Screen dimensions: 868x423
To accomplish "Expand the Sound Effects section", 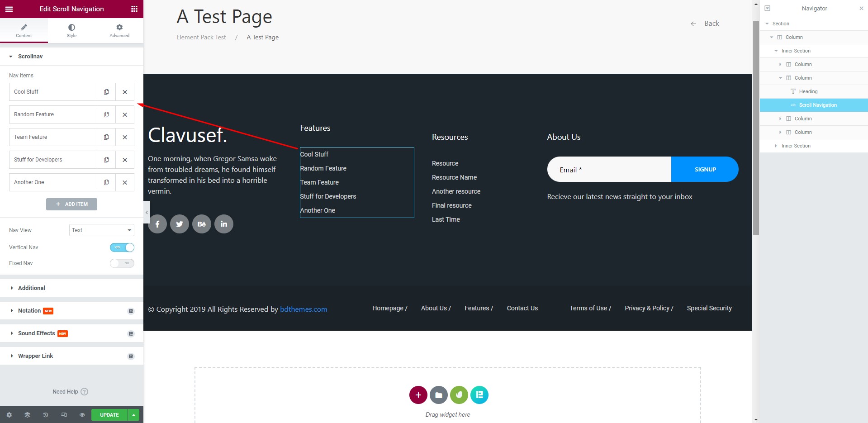I will [36, 333].
